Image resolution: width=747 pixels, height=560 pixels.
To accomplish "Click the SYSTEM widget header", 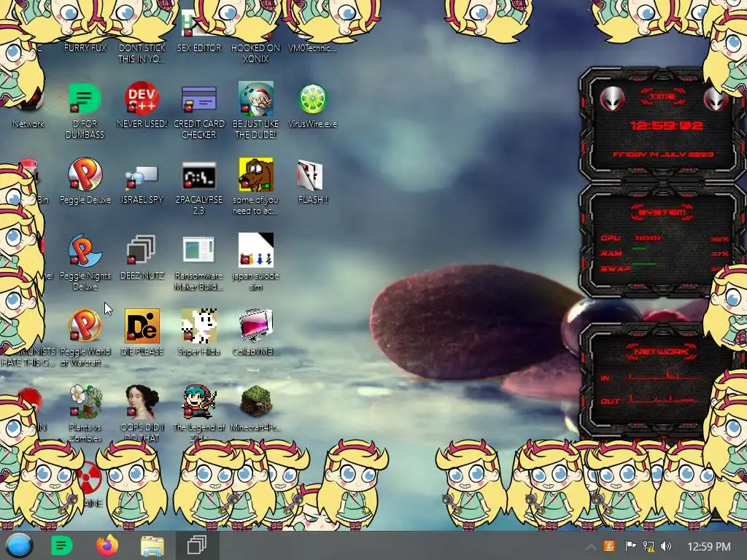I will 662,212.
